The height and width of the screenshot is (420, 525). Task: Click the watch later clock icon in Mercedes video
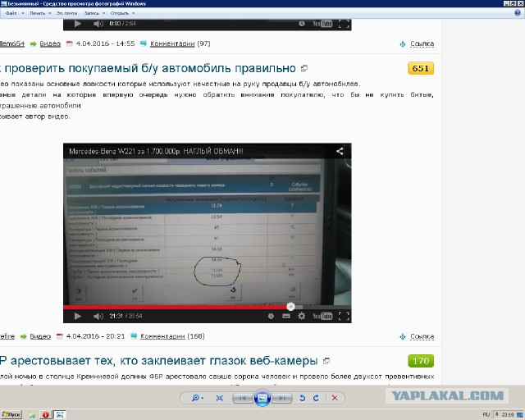(x=271, y=316)
